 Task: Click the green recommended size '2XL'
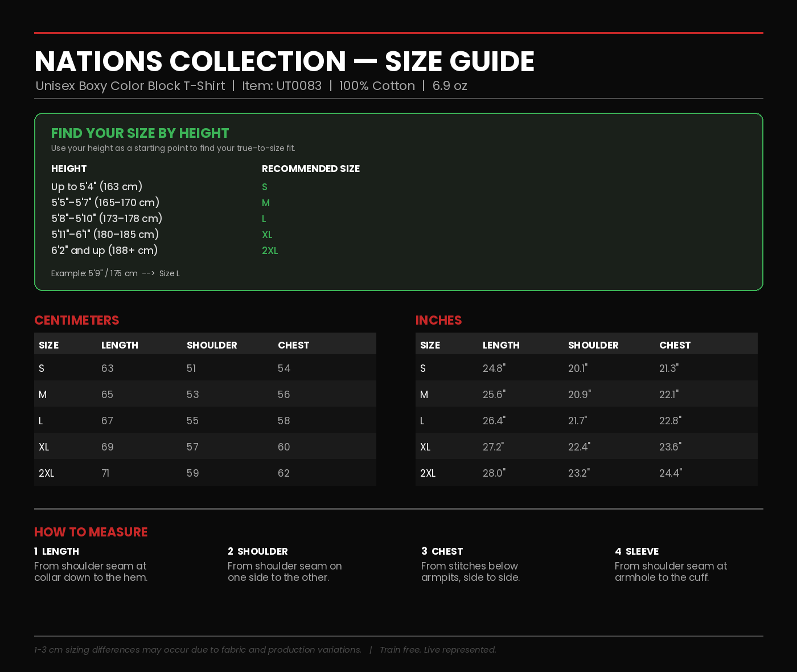pyautogui.click(x=270, y=251)
